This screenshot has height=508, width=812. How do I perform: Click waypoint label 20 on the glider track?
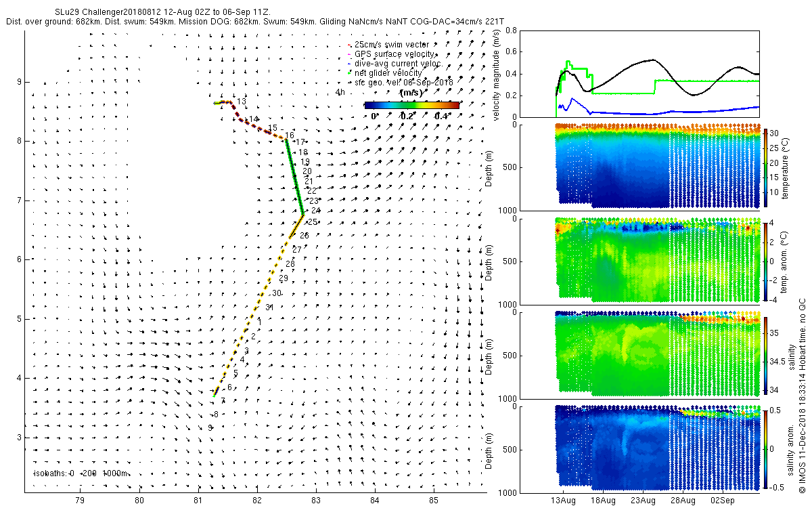[307, 171]
